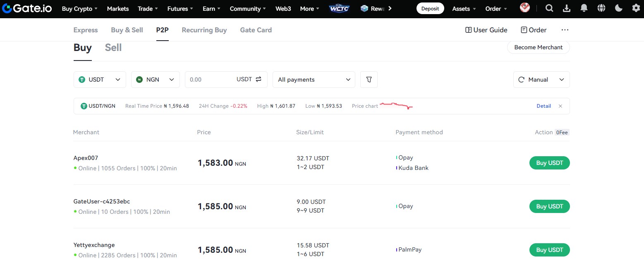
Task: Go to Markets page
Action: pyautogui.click(x=118, y=9)
